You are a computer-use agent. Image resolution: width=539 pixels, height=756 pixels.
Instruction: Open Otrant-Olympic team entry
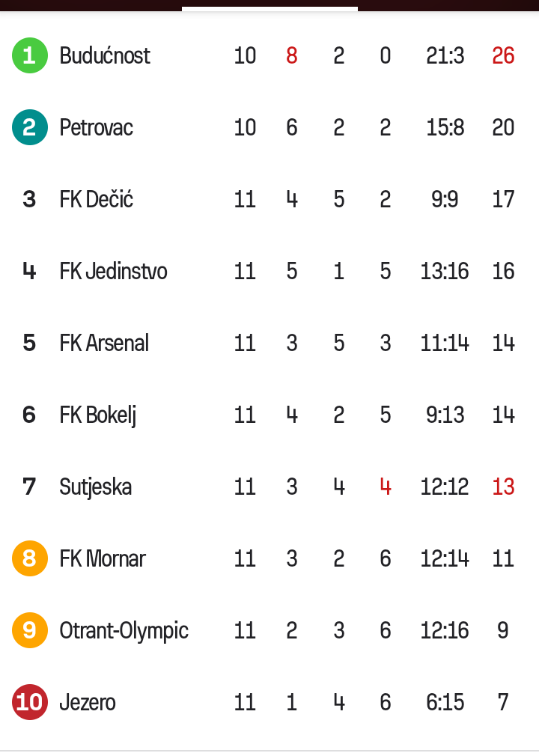click(124, 631)
